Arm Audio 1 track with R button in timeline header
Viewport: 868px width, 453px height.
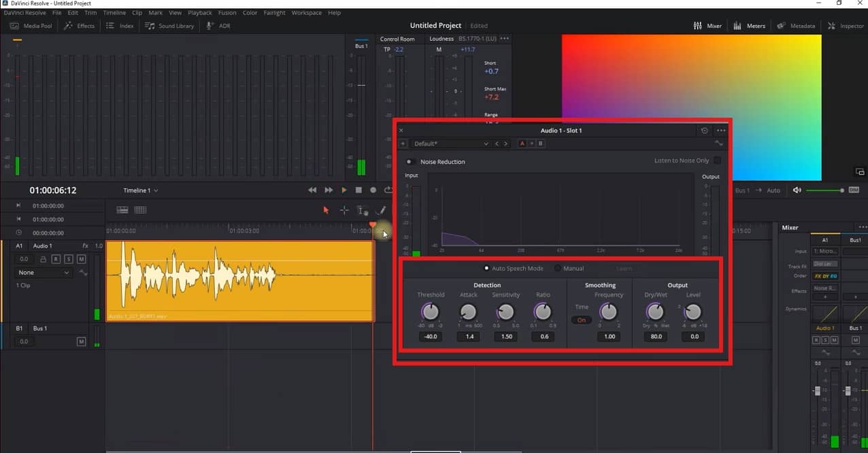56,259
